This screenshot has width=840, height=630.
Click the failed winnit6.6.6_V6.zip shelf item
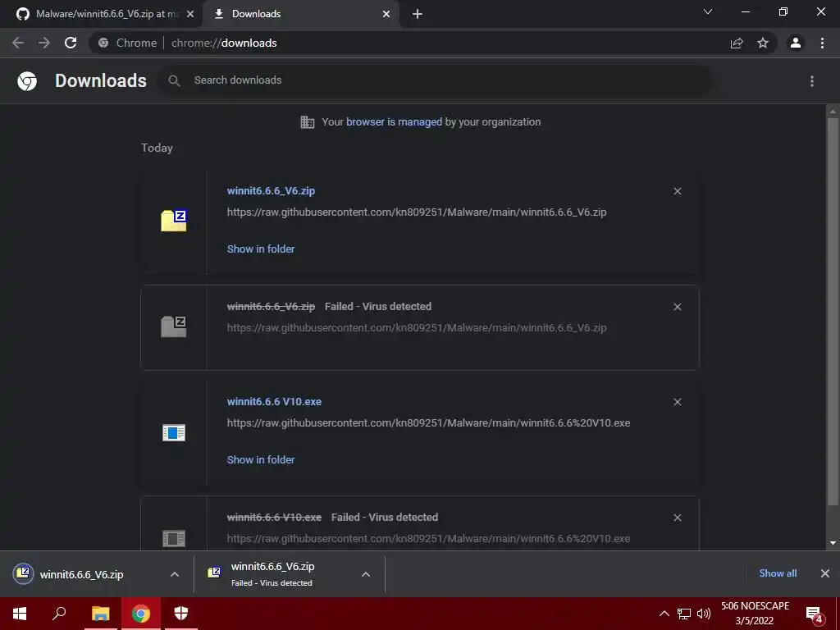(x=272, y=574)
